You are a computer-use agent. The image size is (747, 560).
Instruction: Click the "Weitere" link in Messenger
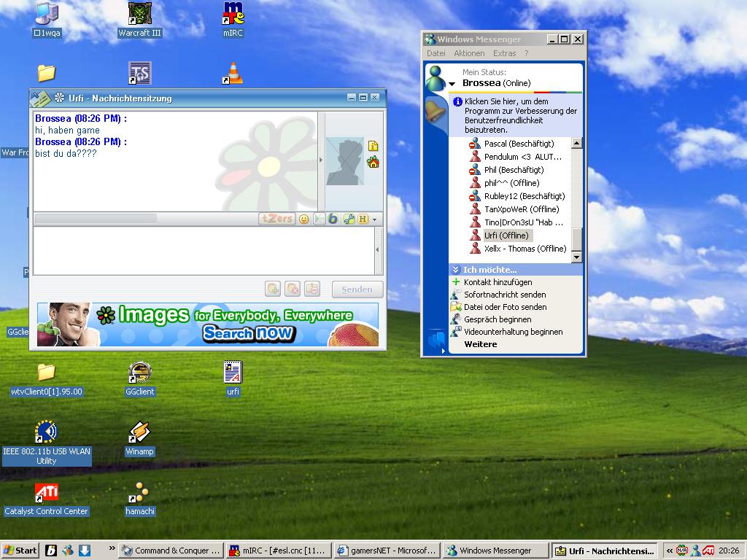click(x=481, y=344)
